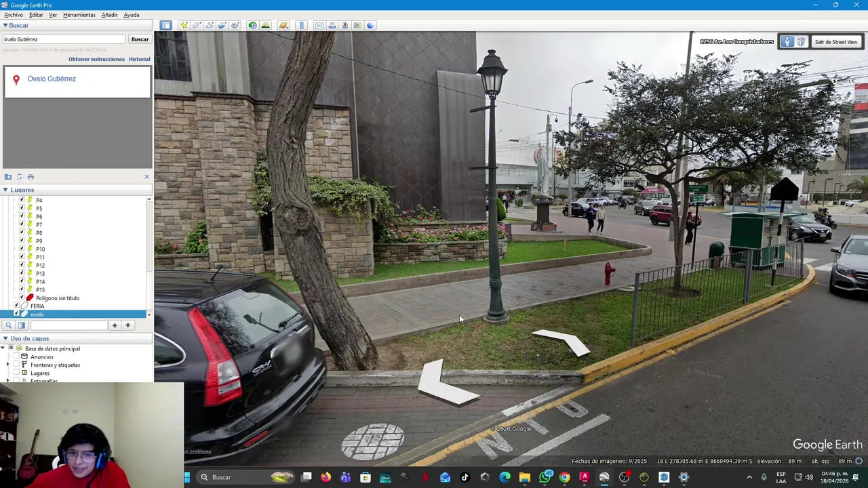Collapse Base de datos principal tree

[3, 348]
